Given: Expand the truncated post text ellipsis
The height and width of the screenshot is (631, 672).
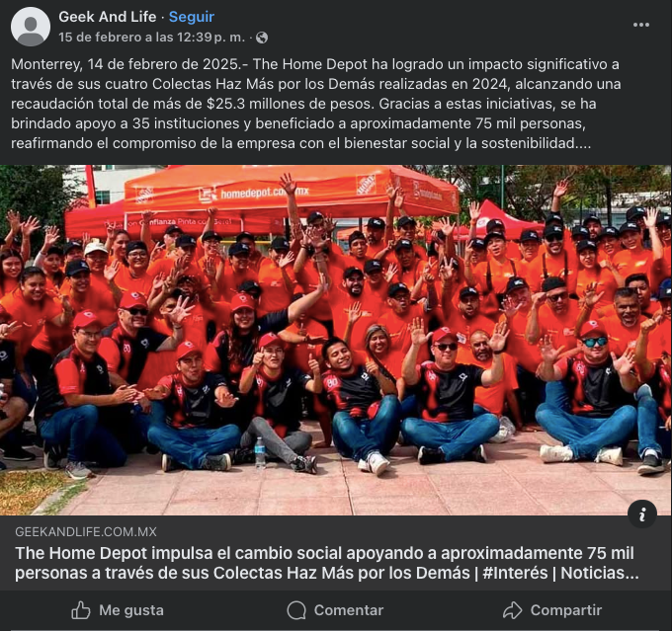Looking at the screenshot, I should coord(583,143).
